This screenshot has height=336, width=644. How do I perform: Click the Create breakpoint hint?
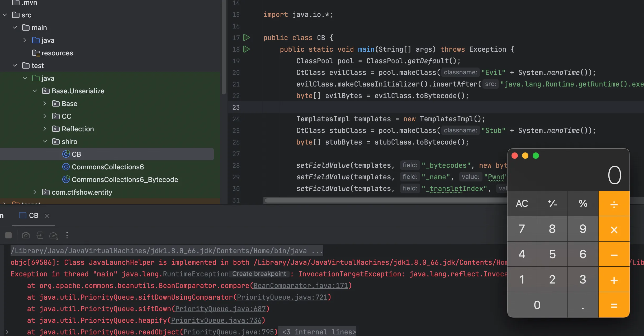(x=259, y=274)
